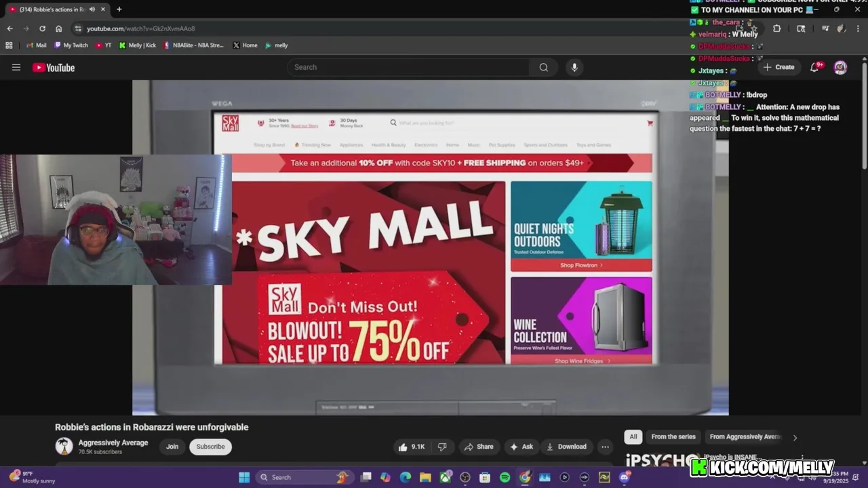Open the Aggressively Average channel name link
Viewport: 868px width, 488px height.
click(113, 443)
